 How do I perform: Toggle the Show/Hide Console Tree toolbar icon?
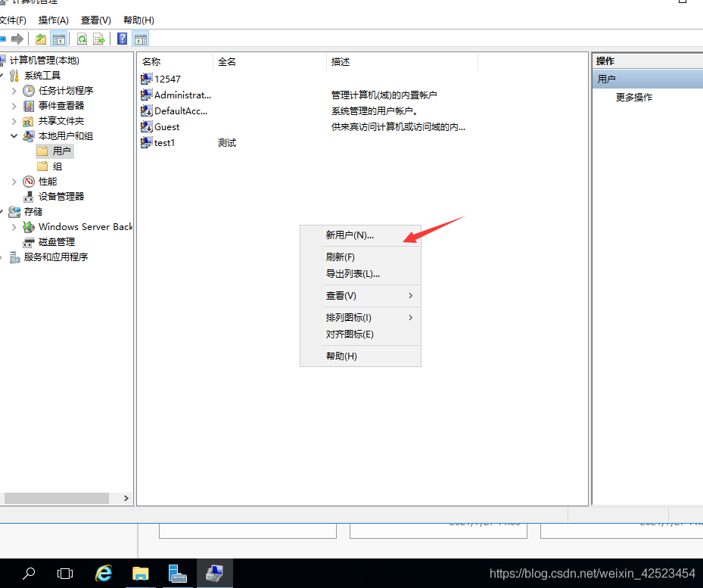click(60, 39)
